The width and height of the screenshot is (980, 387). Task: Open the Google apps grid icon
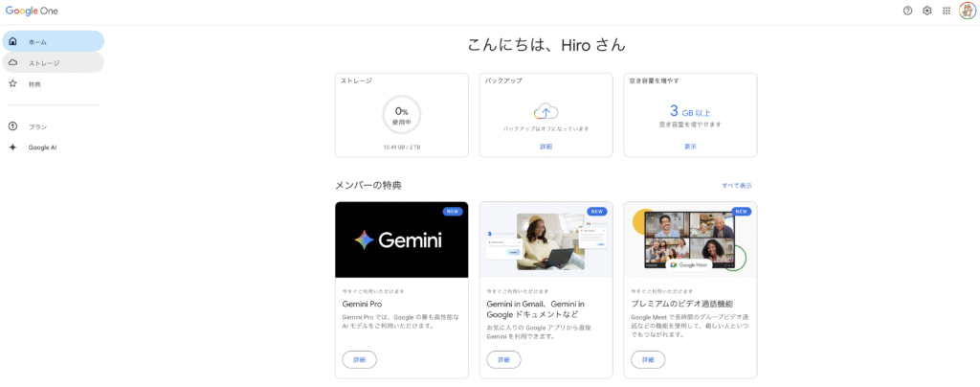[x=947, y=11]
